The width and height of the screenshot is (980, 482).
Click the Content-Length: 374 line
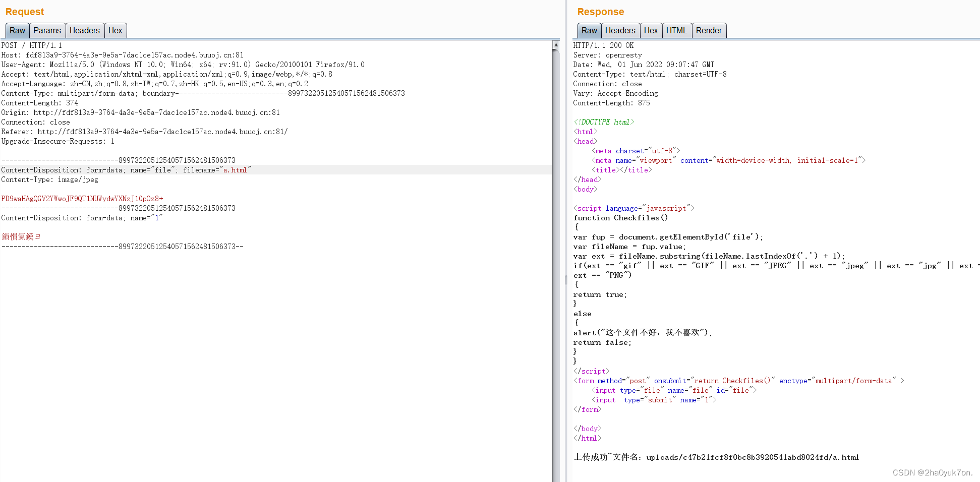pos(40,103)
